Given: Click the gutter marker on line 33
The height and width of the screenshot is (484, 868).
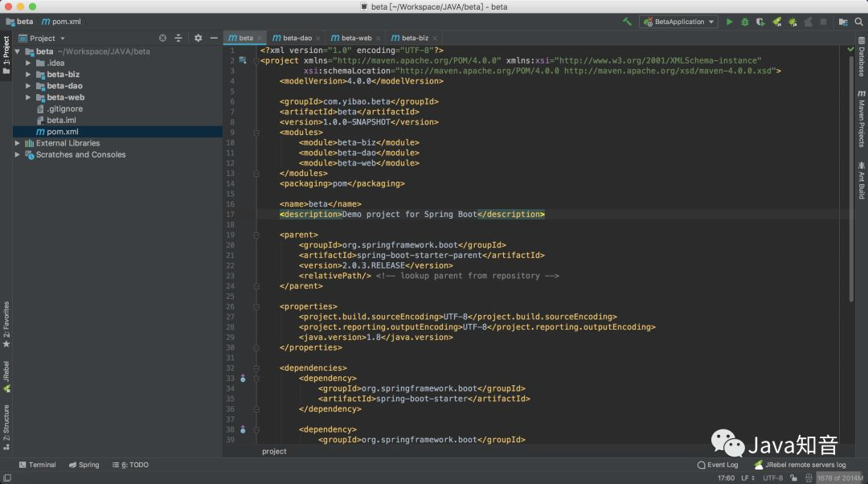Looking at the screenshot, I should point(243,378).
